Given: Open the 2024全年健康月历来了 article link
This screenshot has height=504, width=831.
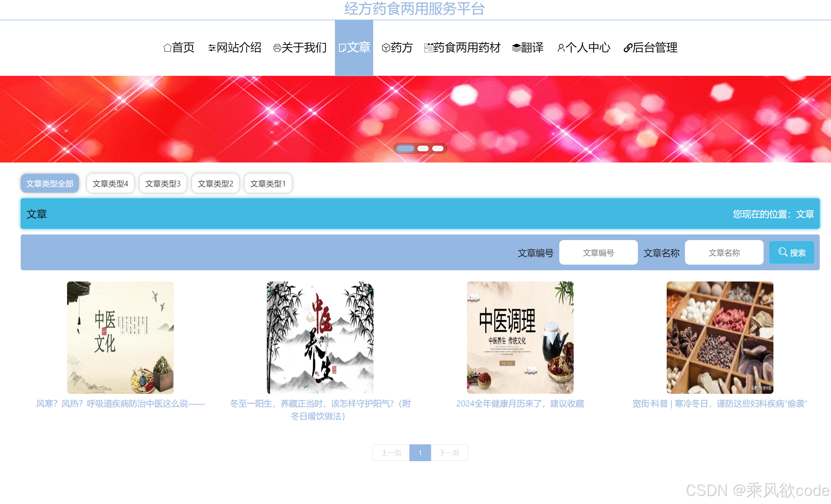Looking at the screenshot, I should click(520, 404).
